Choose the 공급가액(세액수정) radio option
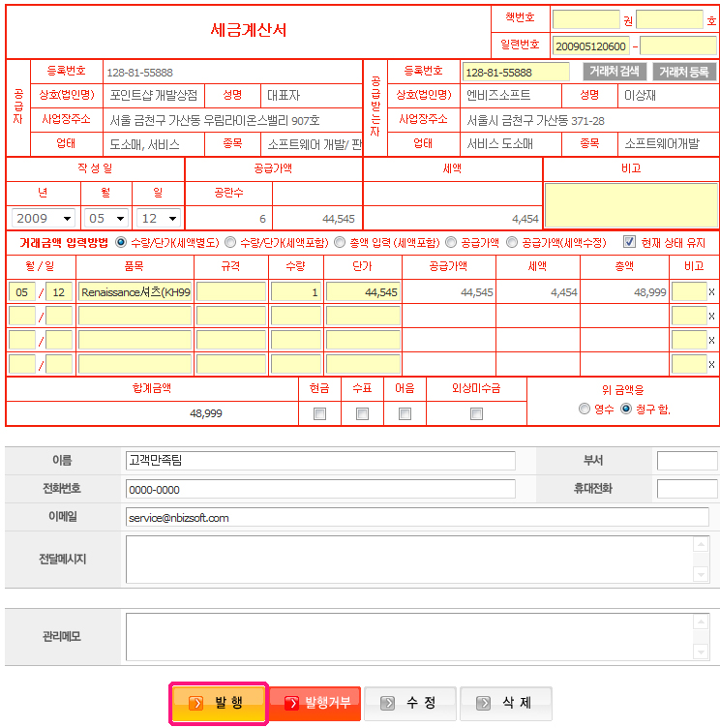Viewport: 720px width, 728px height. pyautogui.click(x=512, y=242)
